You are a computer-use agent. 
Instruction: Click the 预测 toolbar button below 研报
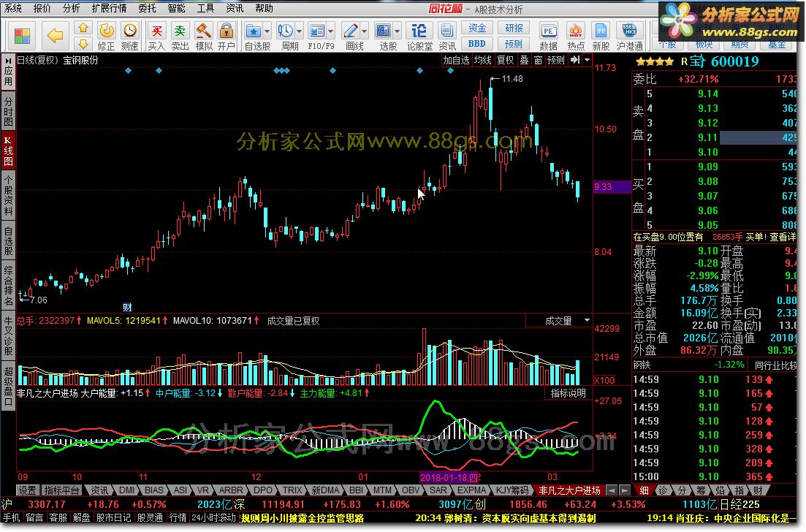tap(514, 44)
